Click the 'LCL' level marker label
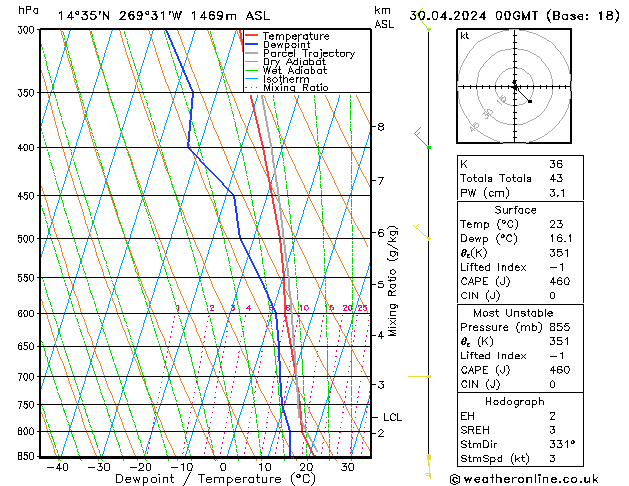 [392, 417]
